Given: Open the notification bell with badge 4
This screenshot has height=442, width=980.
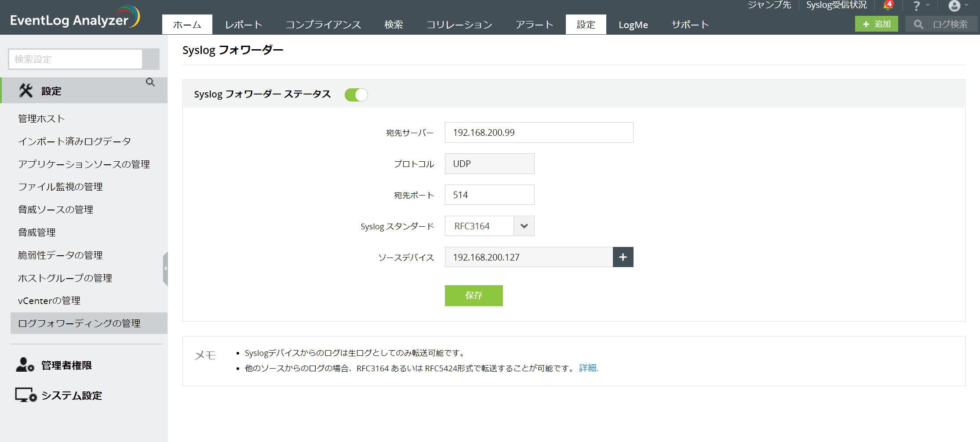Looking at the screenshot, I should pyautogui.click(x=888, y=5).
